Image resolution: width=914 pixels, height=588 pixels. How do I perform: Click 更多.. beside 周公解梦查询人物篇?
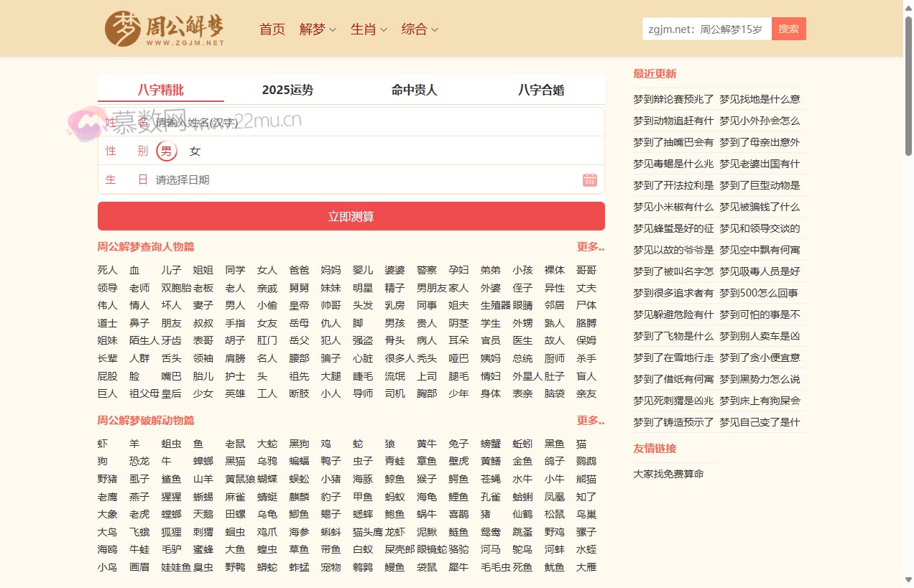[x=591, y=246]
